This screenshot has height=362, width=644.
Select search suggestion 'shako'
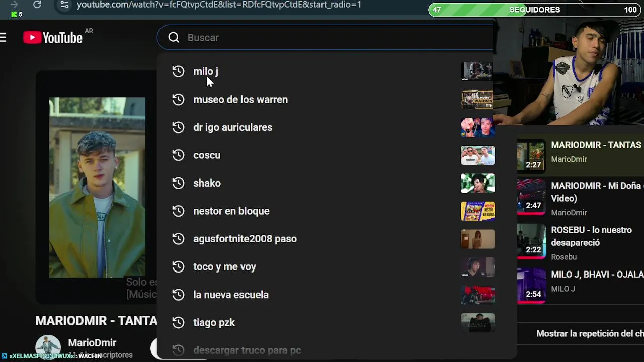(207, 183)
